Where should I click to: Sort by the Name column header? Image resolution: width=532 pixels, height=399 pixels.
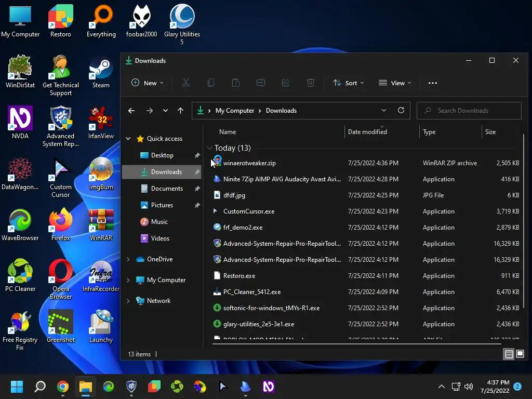[x=228, y=131]
